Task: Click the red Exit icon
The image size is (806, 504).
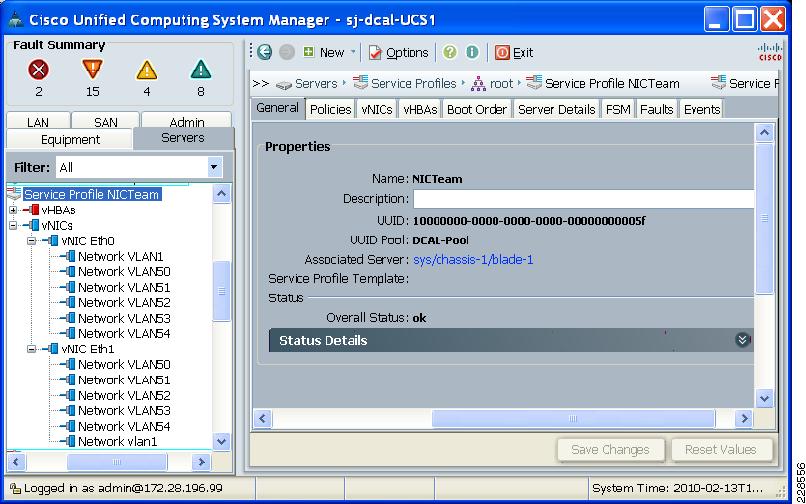Action: coord(502,52)
